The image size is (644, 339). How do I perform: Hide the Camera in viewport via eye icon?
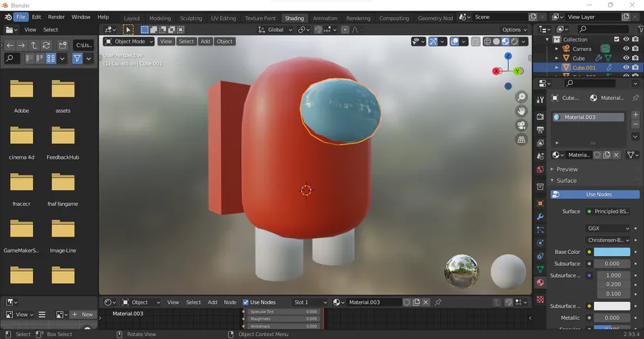[626, 49]
